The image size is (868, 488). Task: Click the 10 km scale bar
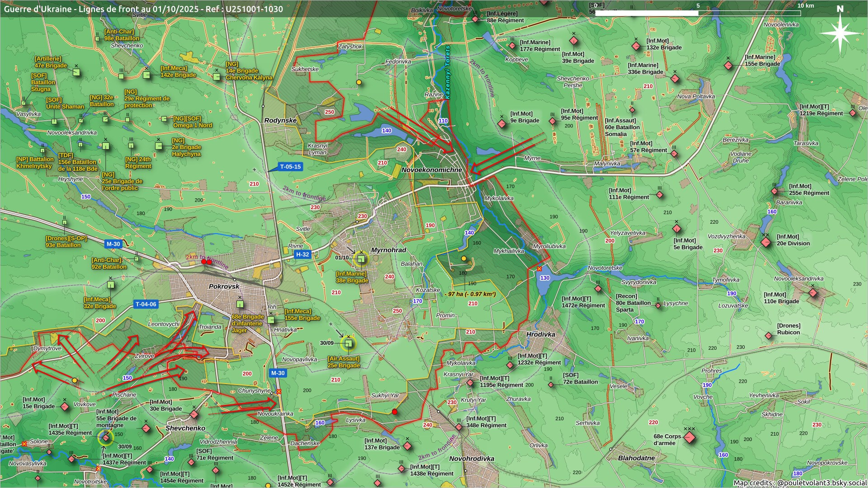pyautogui.click(x=698, y=13)
